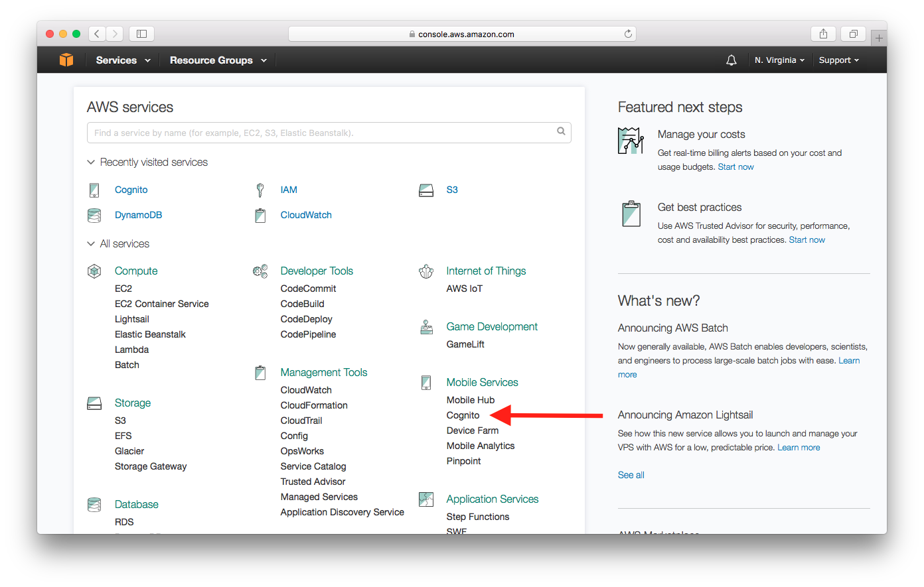Click the Get best practices clipboard icon
This screenshot has height=587, width=924.
631,214
